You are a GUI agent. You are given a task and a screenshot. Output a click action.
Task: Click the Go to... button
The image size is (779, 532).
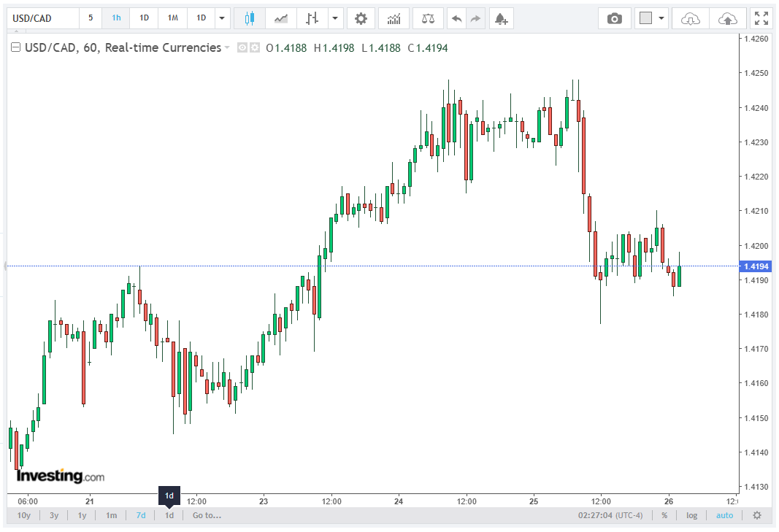pos(207,515)
